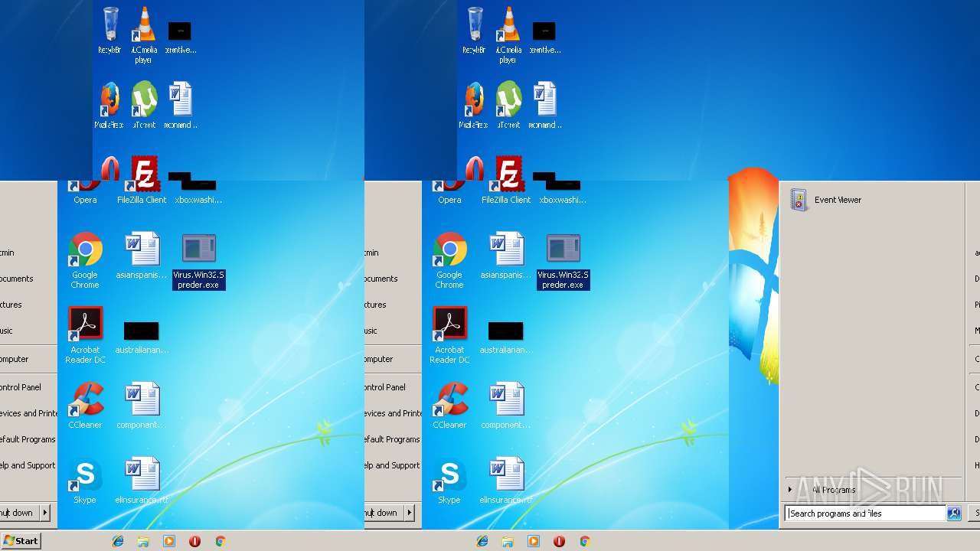Open Recycle Bin in the upper-left desktop fragment

click(109, 30)
